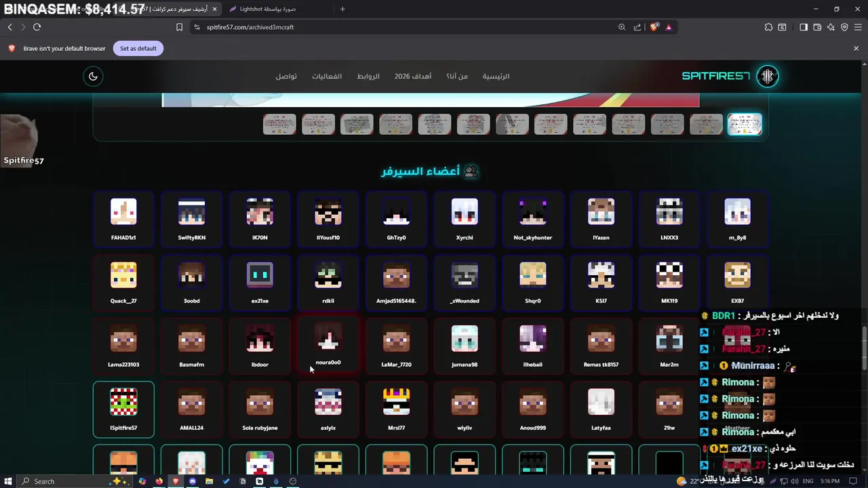Open member card MK119
Image resolution: width=868 pixels, height=488 pixels.
pyautogui.click(x=669, y=283)
